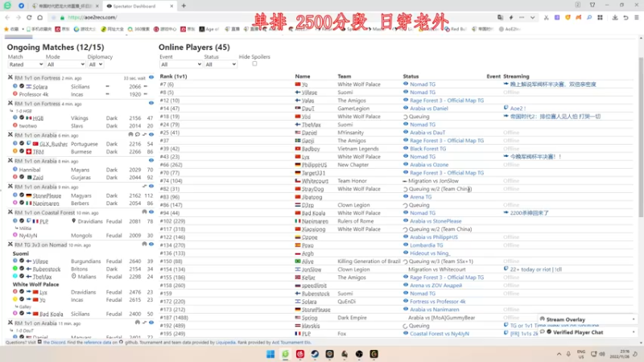Tick the Hide Spoilers checkbox
The height and width of the screenshot is (362, 644).
[254, 64]
